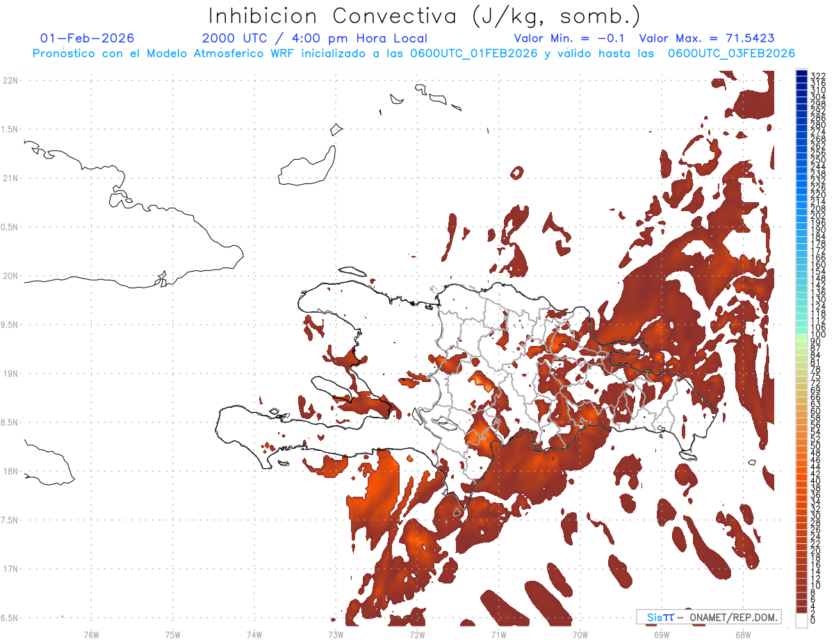Click the '68W' longitude label
Viewport: 834px width, 644px height.
point(743,634)
